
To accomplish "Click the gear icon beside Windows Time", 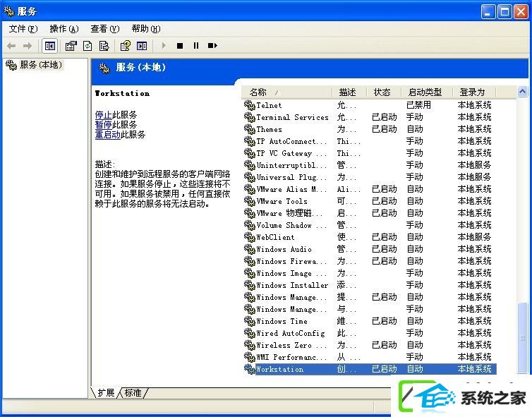I will 249,321.
